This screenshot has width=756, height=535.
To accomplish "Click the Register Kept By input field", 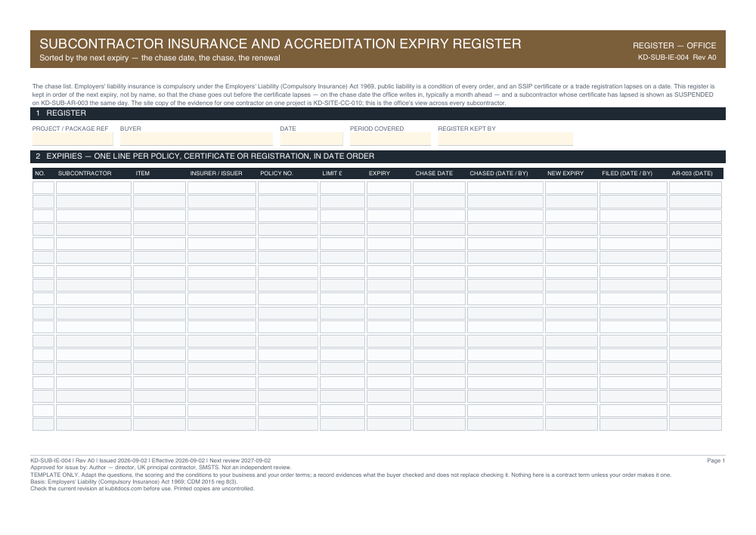I will [505, 139].
